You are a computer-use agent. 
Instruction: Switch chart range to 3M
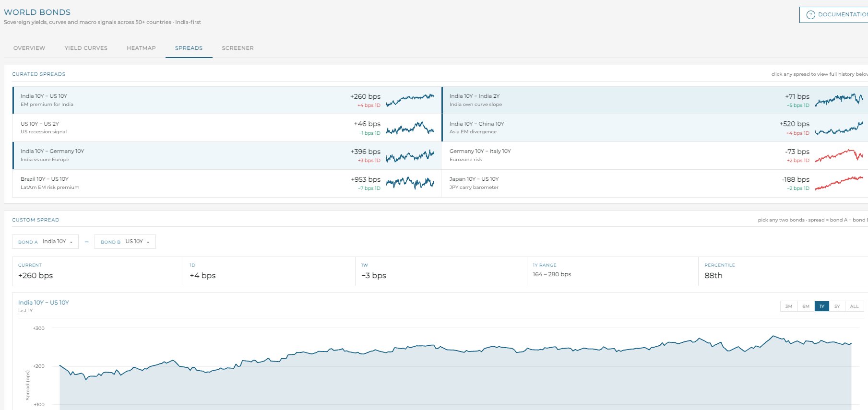(x=789, y=306)
